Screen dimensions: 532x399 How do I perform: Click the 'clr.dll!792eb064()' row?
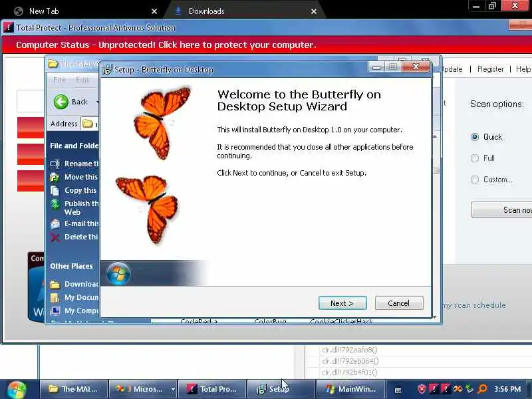pos(350,361)
